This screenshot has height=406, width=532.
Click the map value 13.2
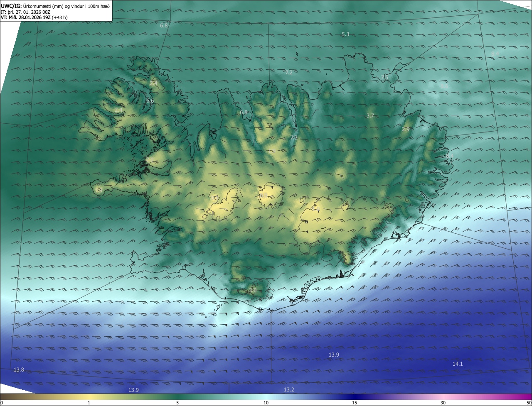tap(289, 390)
